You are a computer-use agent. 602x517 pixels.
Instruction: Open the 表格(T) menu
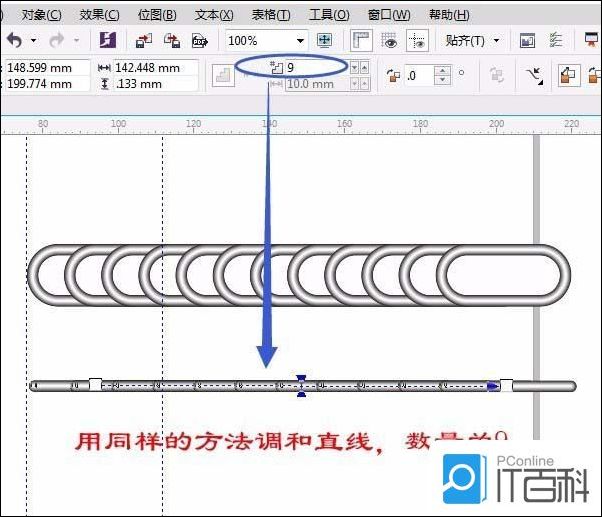click(x=271, y=15)
